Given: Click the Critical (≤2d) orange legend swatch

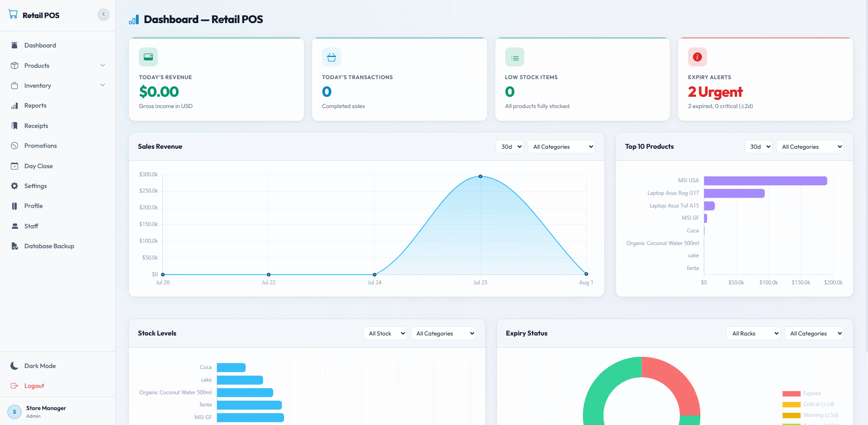Looking at the screenshot, I should [x=792, y=404].
